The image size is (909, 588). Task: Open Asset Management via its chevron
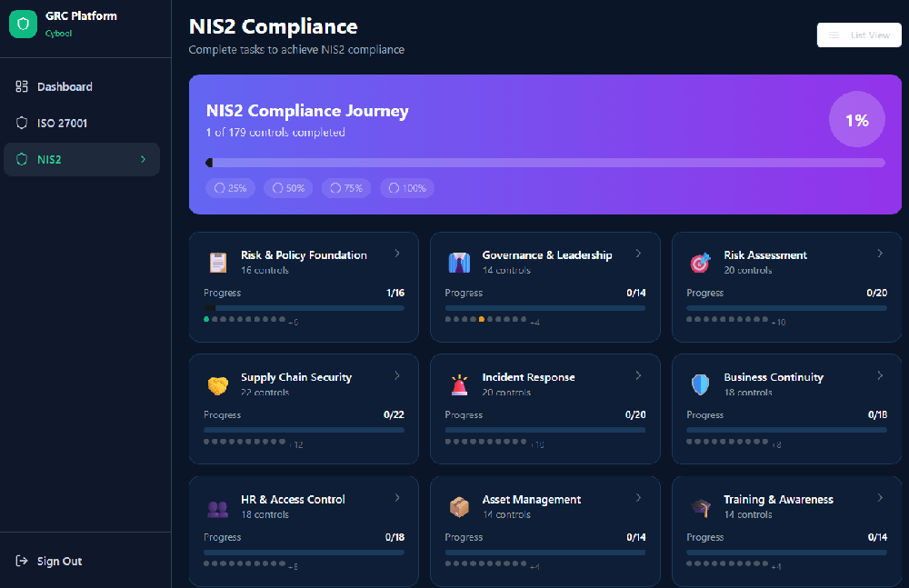[638, 497]
